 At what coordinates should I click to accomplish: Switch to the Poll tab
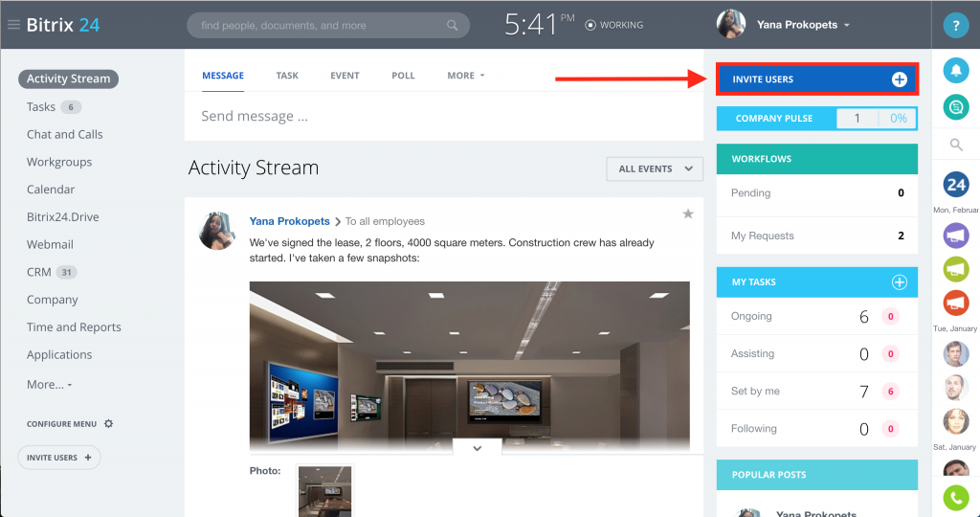pyautogui.click(x=403, y=76)
